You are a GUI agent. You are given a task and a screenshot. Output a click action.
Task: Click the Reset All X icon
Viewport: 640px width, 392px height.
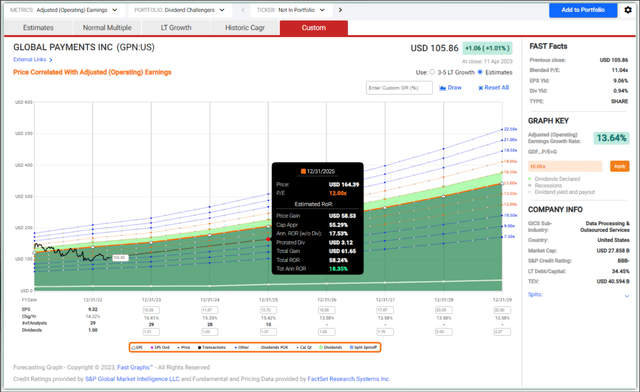point(480,88)
